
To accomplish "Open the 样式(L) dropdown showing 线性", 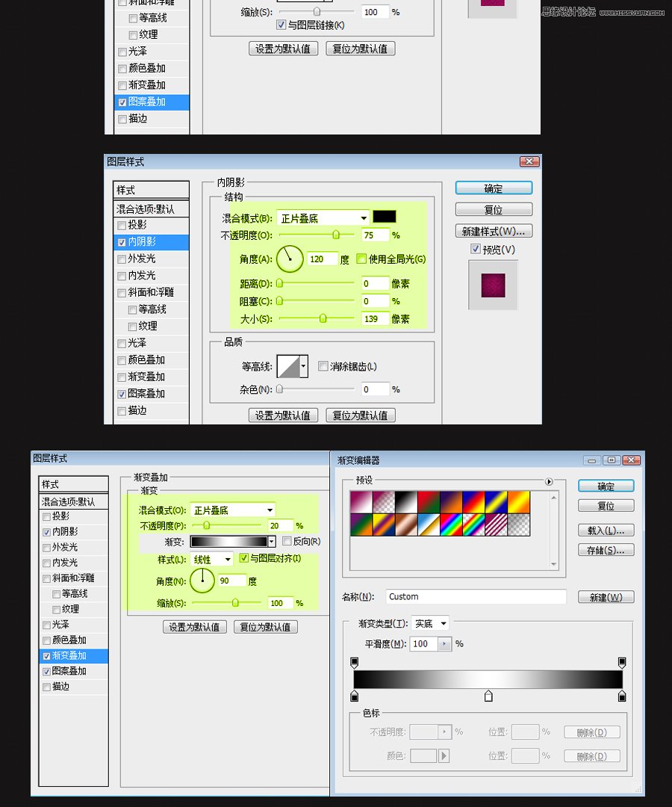I will click(x=212, y=559).
